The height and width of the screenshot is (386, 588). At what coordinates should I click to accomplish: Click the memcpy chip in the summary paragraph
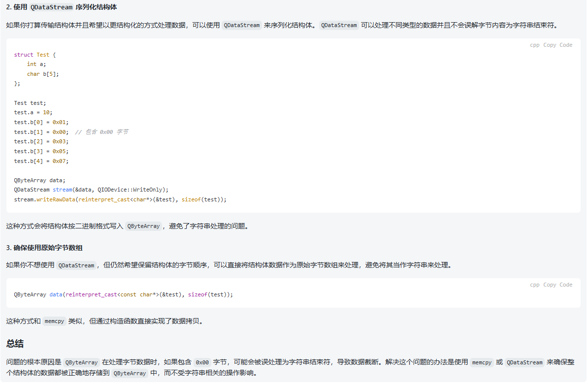(x=482, y=362)
